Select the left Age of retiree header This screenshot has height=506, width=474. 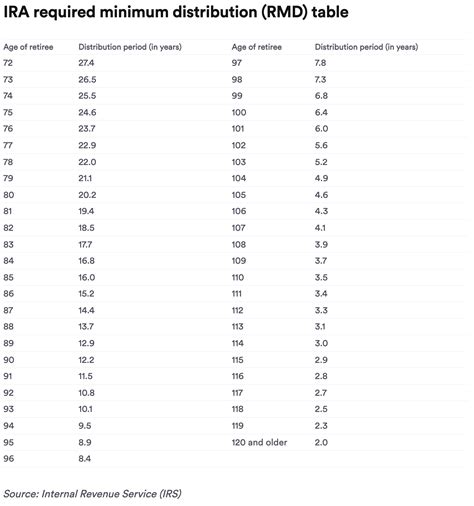[x=28, y=47]
